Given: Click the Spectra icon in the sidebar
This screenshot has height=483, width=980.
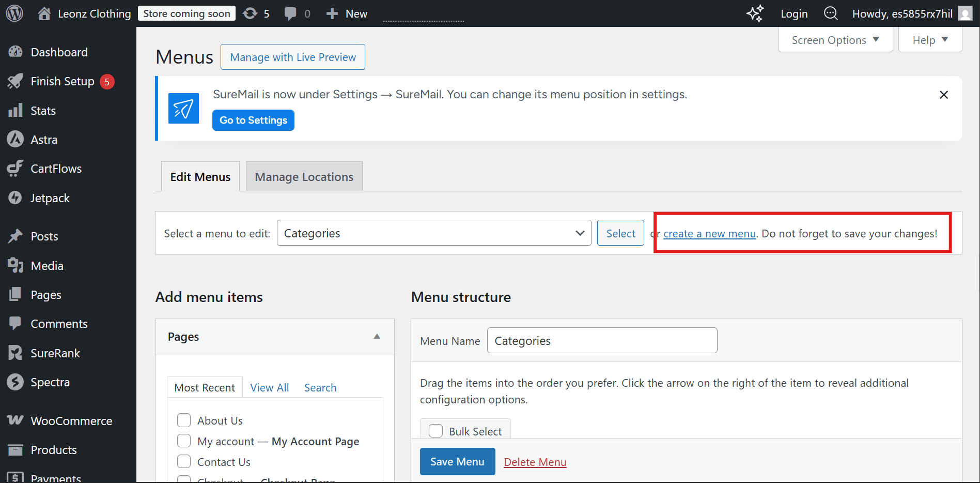Looking at the screenshot, I should tap(15, 382).
